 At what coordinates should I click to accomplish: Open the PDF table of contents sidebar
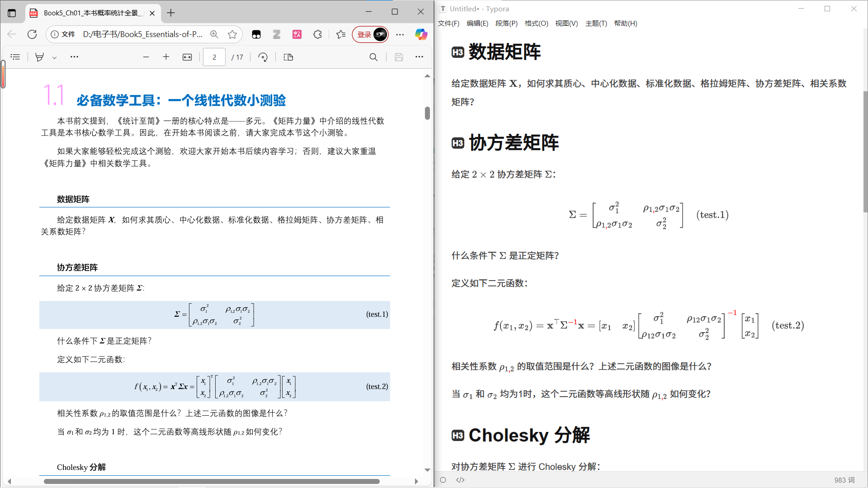[15, 57]
